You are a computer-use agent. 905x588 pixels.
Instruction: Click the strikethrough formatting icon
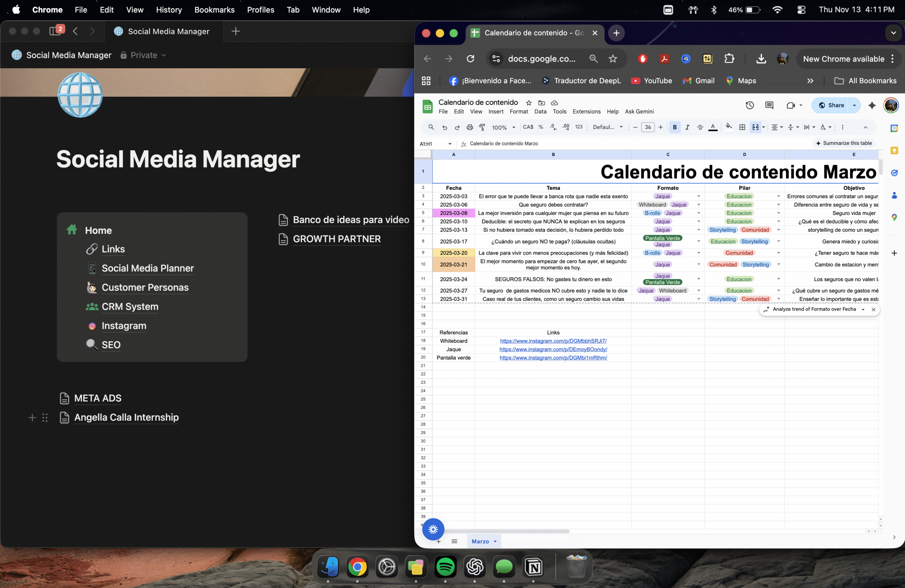pyautogui.click(x=700, y=127)
